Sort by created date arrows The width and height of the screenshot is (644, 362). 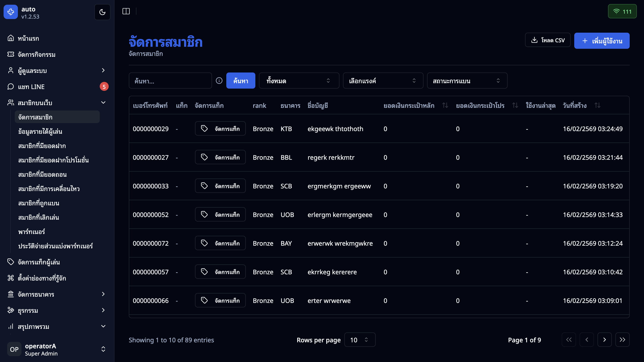597,105
